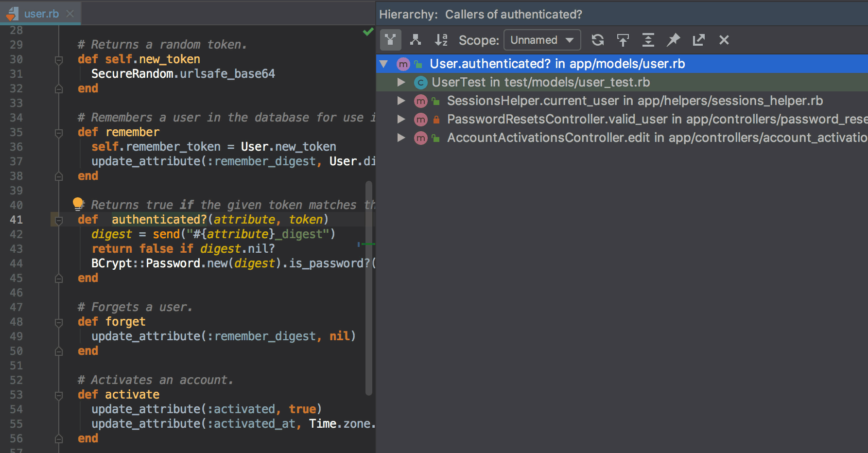
Task: Open the user.rb editor tab
Action: [41, 14]
